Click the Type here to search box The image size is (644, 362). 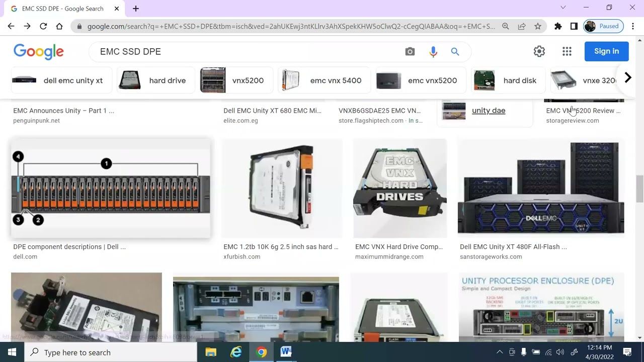pyautogui.click(x=111, y=352)
